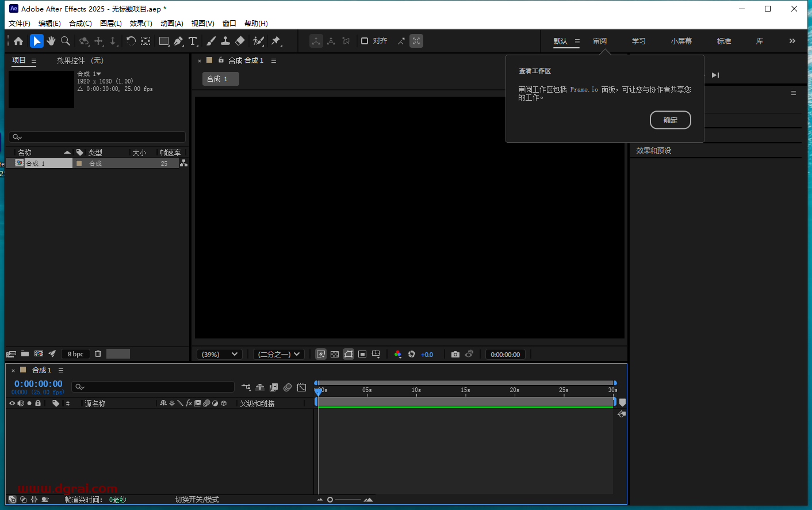
Task: Open the 默认 workspace options menu
Action: (577, 41)
